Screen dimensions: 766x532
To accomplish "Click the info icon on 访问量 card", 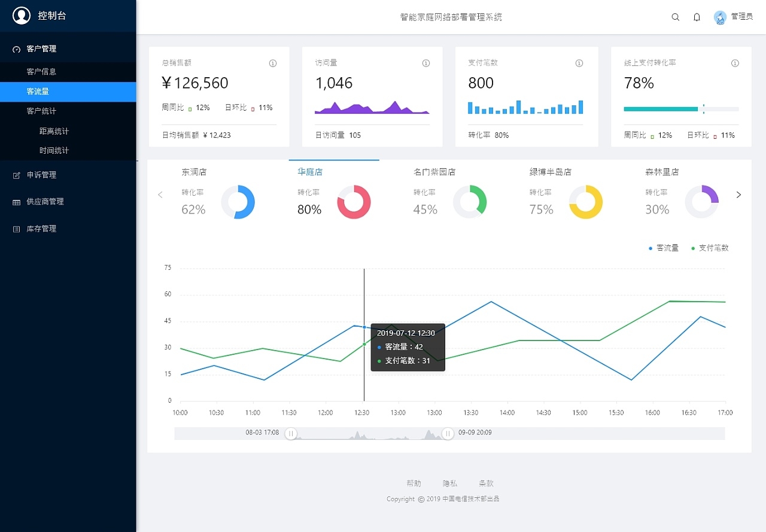I will (x=426, y=63).
